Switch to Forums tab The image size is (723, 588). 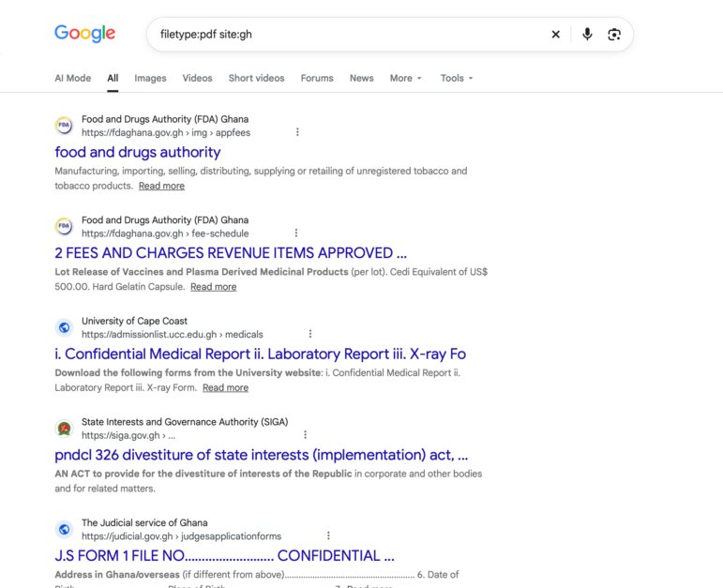(x=317, y=78)
